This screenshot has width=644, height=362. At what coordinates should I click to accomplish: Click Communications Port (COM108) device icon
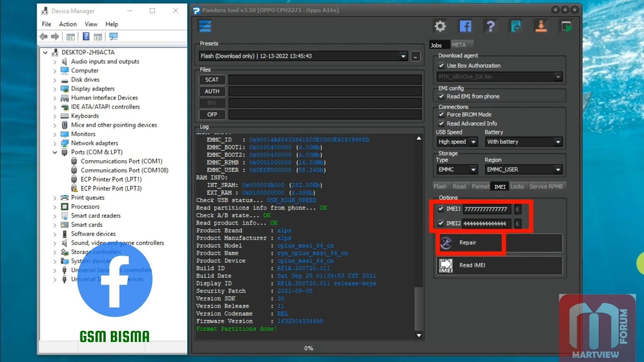pyautogui.click(x=74, y=170)
